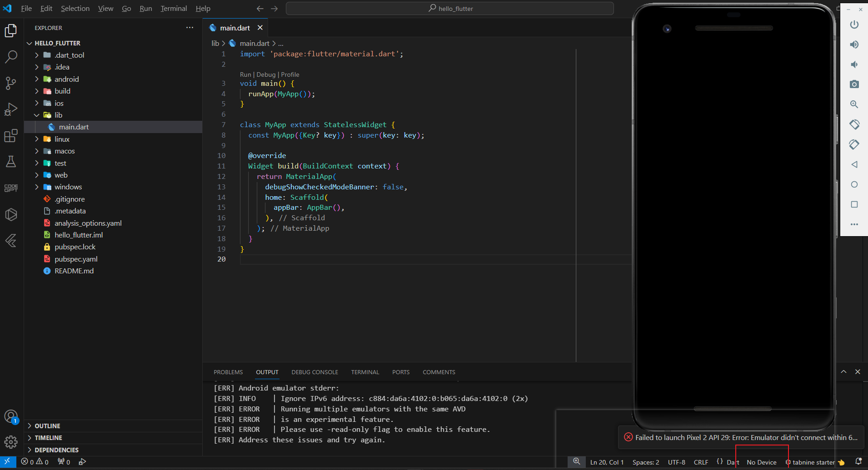Tap the emulator Overview square button
The height and width of the screenshot is (470, 868).
coord(854,204)
